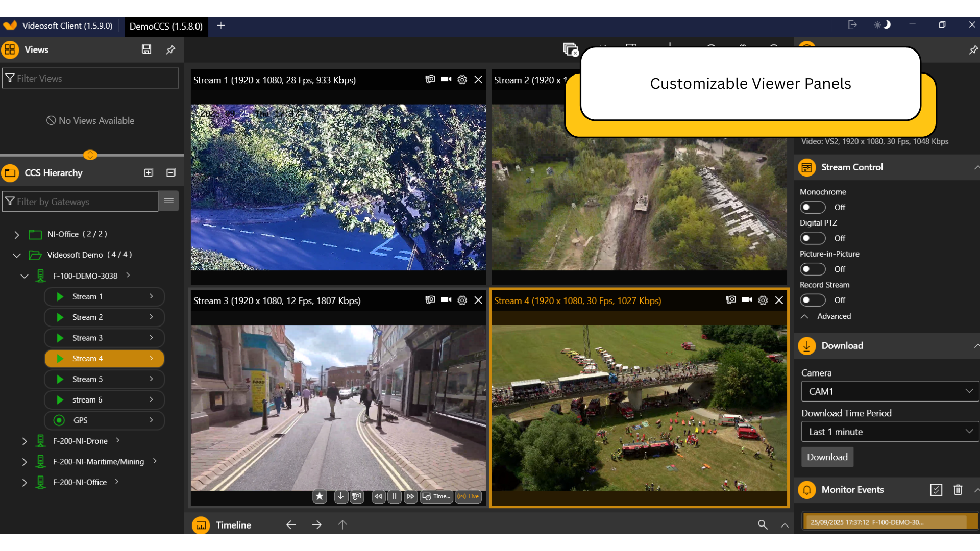Return to Live playback in Stream 3
980x551 pixels.
[468, 496]
